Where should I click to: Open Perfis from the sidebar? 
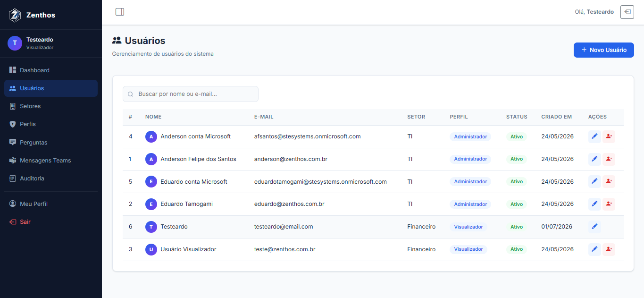pos(51,124)
